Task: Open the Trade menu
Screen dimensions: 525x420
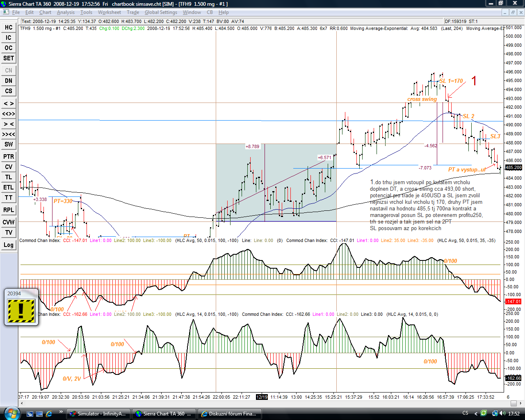Action: pyautogui.click(x=133, y=12)
